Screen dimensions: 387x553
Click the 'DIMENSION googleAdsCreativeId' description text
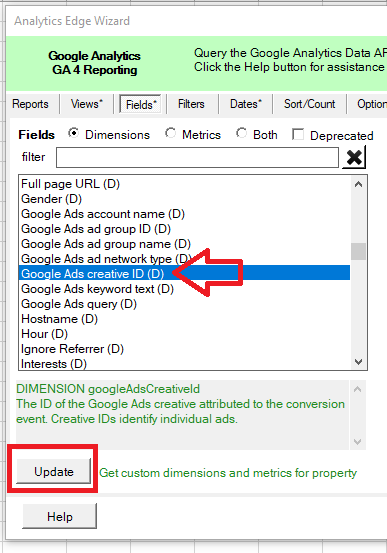pyautogui.click(x=108, y=389)
